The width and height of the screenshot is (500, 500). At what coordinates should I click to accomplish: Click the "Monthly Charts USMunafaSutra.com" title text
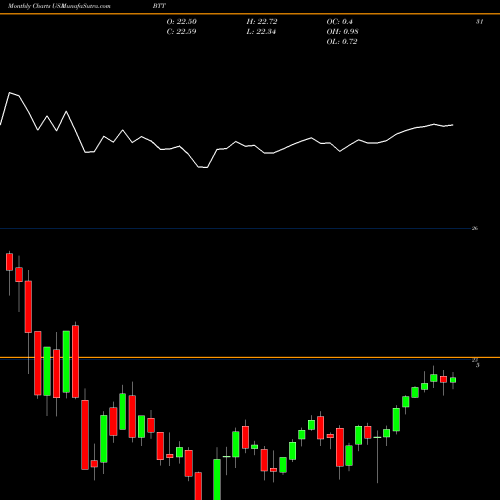click(59, 6)
